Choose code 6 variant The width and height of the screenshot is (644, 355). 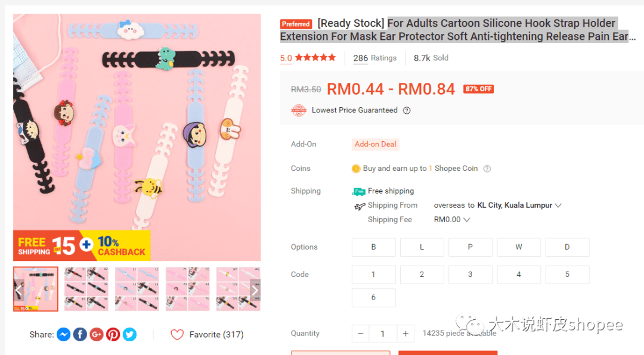374,298
